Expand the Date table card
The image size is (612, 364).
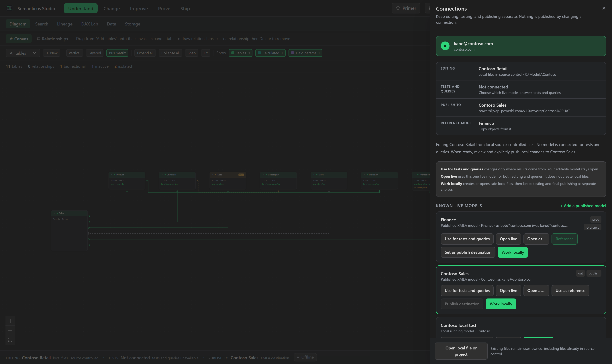(213, 175)
